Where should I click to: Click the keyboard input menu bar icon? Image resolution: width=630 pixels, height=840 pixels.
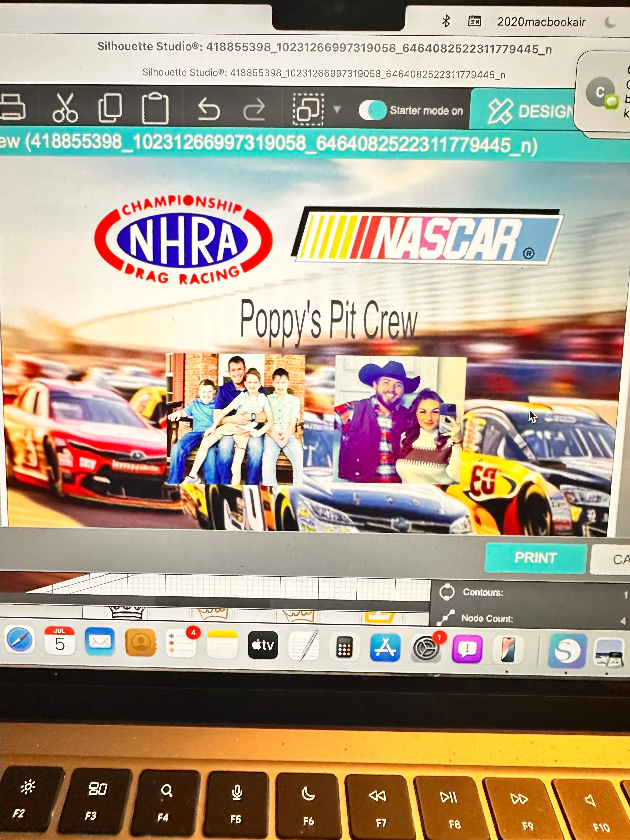[475, 21]
